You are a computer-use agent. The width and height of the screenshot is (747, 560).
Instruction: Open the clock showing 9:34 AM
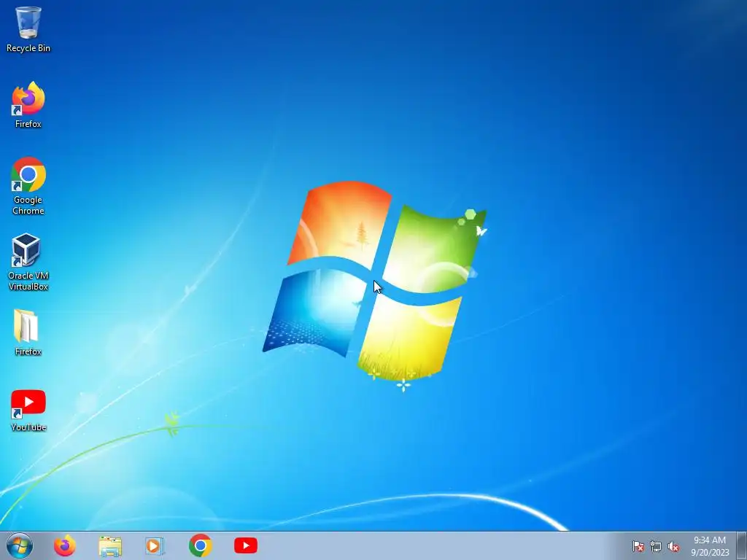click(710, 546)
